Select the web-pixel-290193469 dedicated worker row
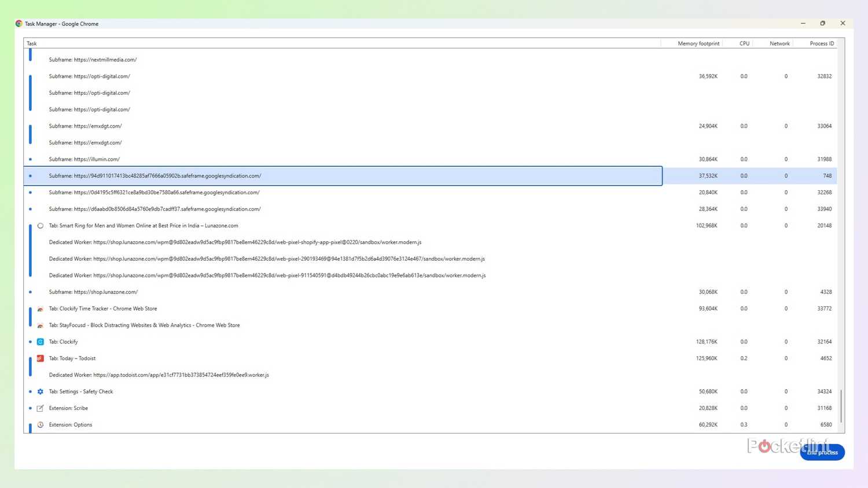The width and height of the screenshot is (868, 488). (x=430, y=259)
